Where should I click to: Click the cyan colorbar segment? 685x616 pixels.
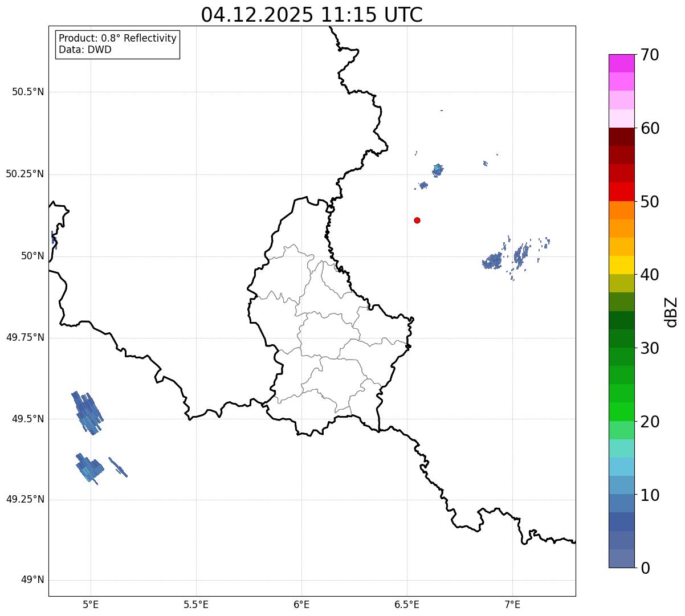point(621,467)
